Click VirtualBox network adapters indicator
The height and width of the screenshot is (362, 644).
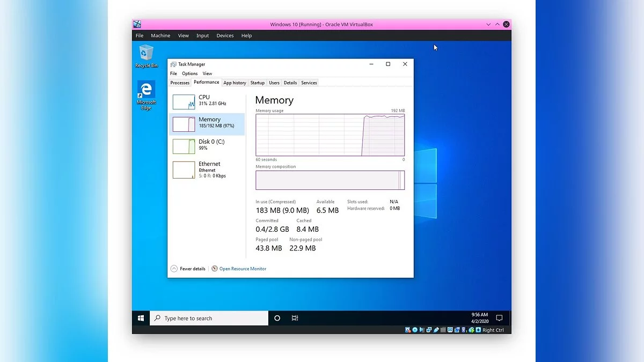click(429, 330)
